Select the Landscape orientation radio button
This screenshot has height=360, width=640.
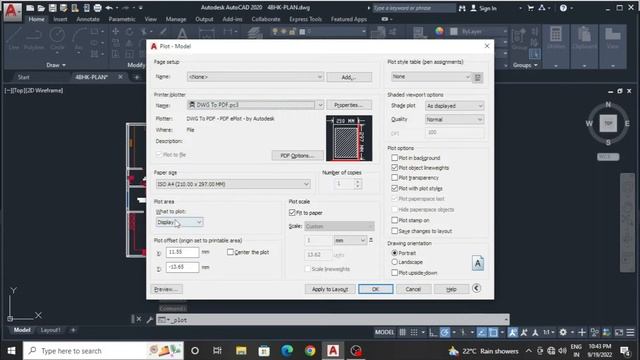[394, 262]
